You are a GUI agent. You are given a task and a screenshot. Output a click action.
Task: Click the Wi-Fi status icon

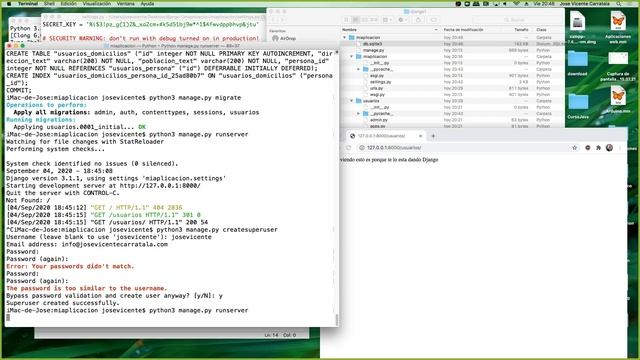tap(516, 3)
